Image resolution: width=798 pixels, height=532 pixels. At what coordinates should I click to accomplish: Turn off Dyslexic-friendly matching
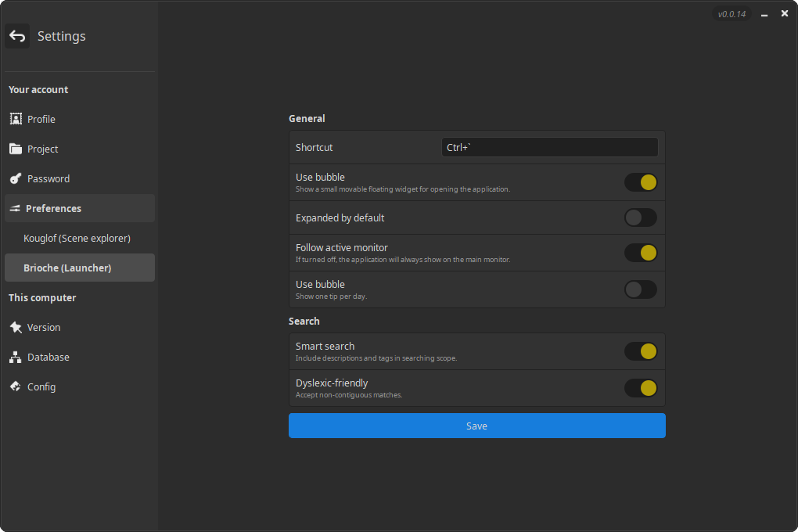pos(640,388)
